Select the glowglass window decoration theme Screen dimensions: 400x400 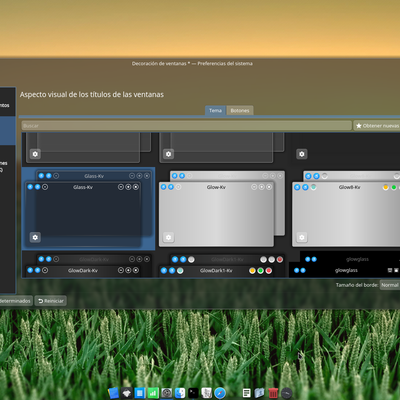[345, 264]
